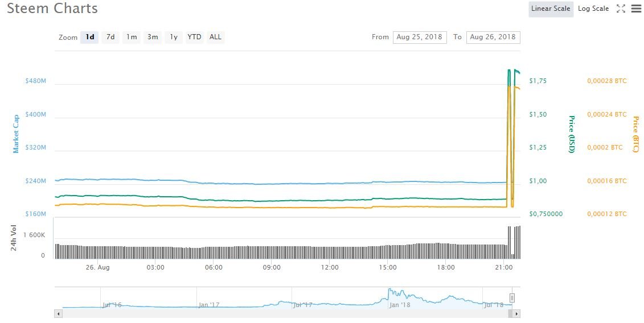644x323 pixels.
Task: Edit the To date field
Action: tap(493, 37)
